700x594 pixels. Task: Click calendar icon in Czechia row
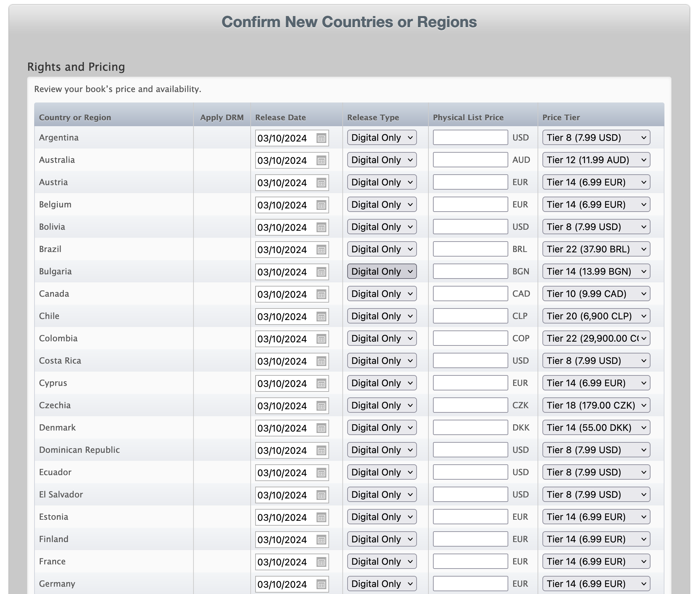[321, 406]
